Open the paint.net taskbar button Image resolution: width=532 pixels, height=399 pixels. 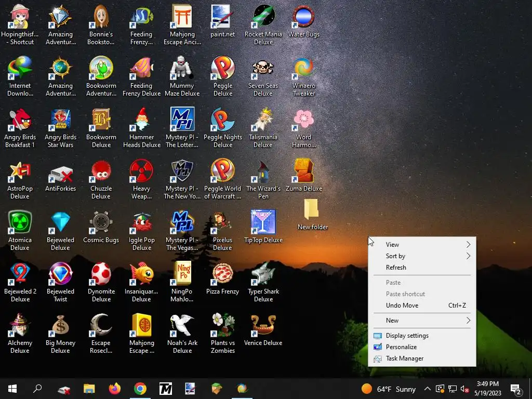tap(191, 389)
